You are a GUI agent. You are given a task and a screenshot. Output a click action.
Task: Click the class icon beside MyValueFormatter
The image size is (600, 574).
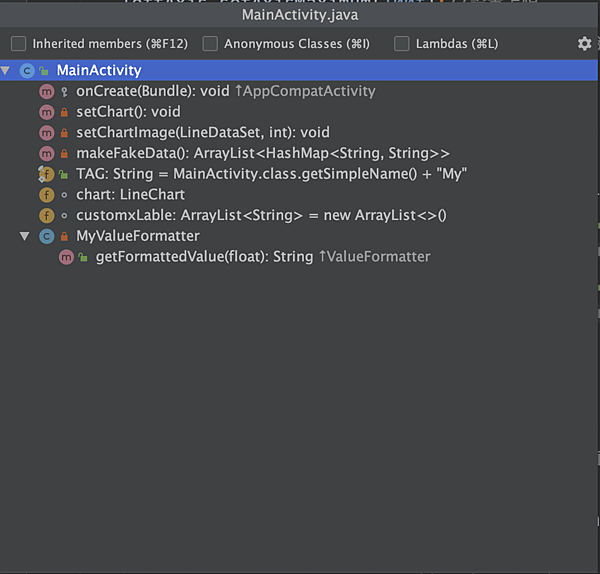point(47,236)
